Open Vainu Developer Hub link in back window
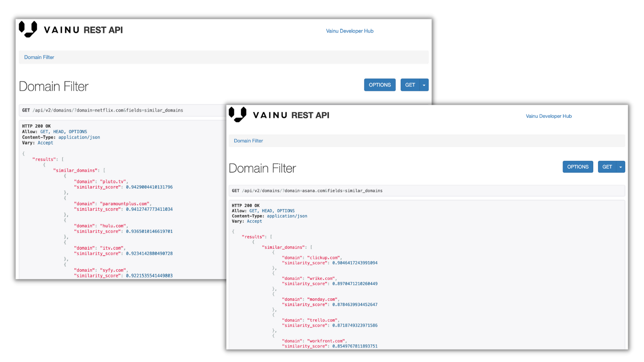This screenshot has width=644, height=362. coord(349,31)
